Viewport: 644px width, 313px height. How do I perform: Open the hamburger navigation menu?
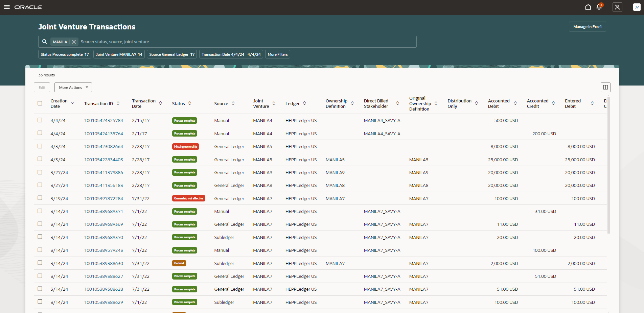[x=7, y=7]
